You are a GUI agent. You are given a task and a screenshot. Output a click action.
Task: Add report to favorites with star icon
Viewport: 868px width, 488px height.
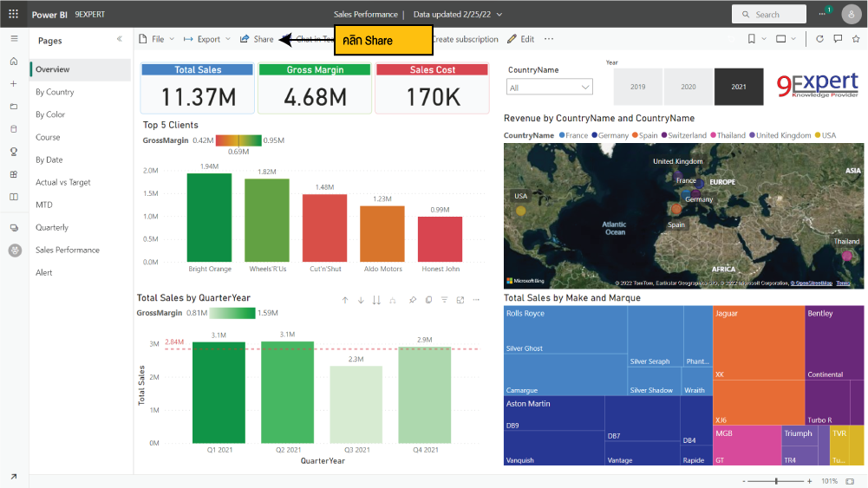pos(855,39)
